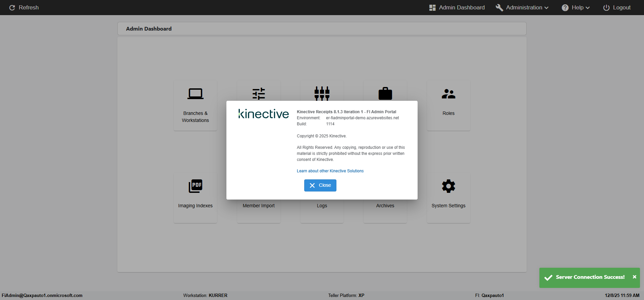This screenshot has width=644, height=300.
Task: Close the About dialog
Action: coord(320,185)
